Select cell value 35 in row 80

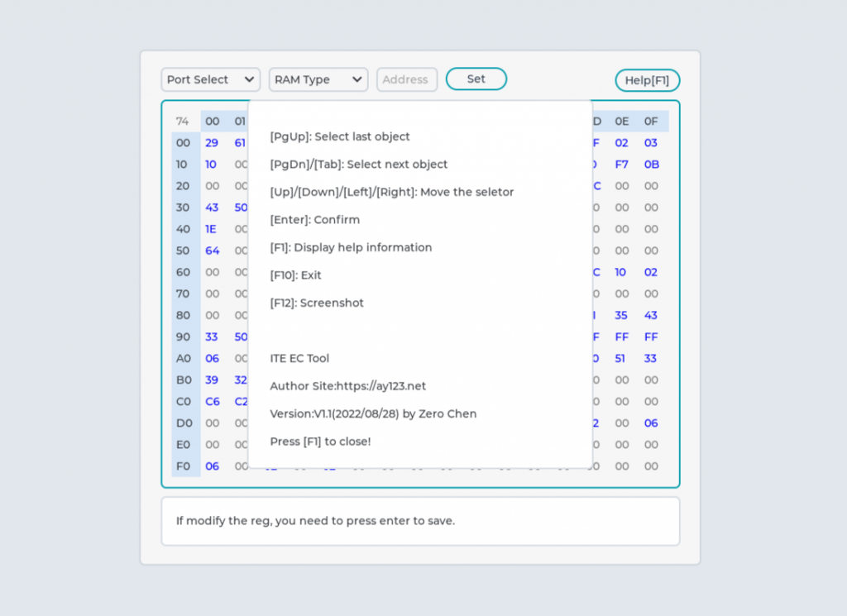[621, 315]
